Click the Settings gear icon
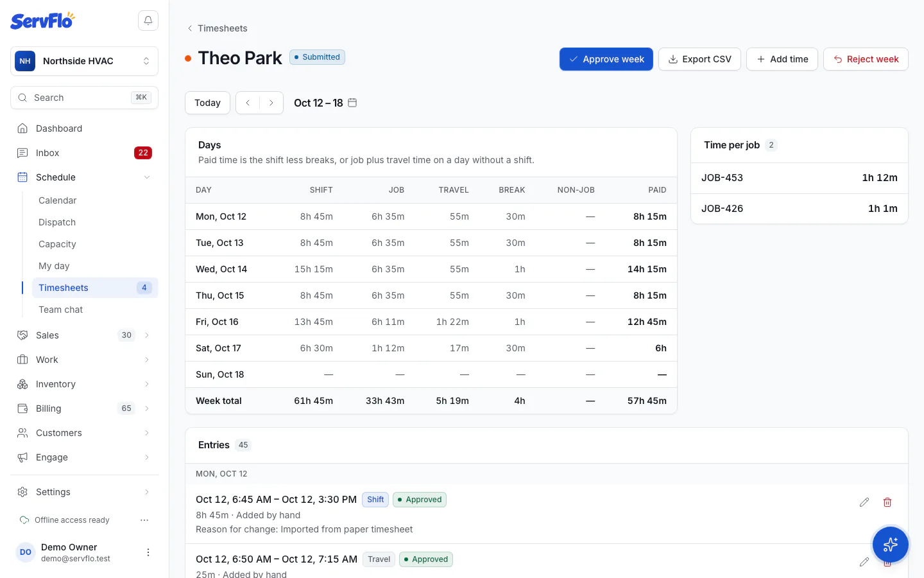Viewport: 924px width, 578px height. (x=22, y=492)
